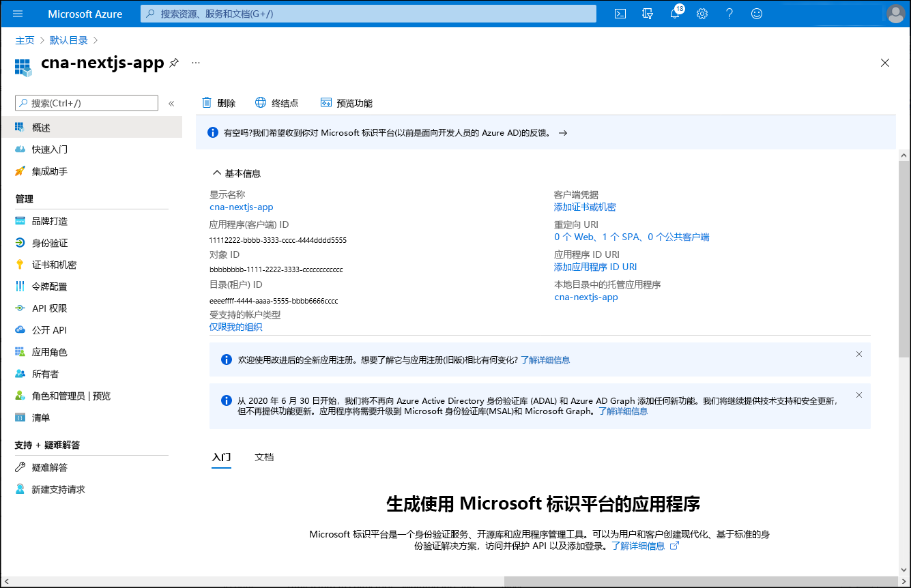This screenshot has height=588, width=911.
Task: Click the 角色和管理员 sidebar icon
Action: pyautogui.click(x=20, y=396)
